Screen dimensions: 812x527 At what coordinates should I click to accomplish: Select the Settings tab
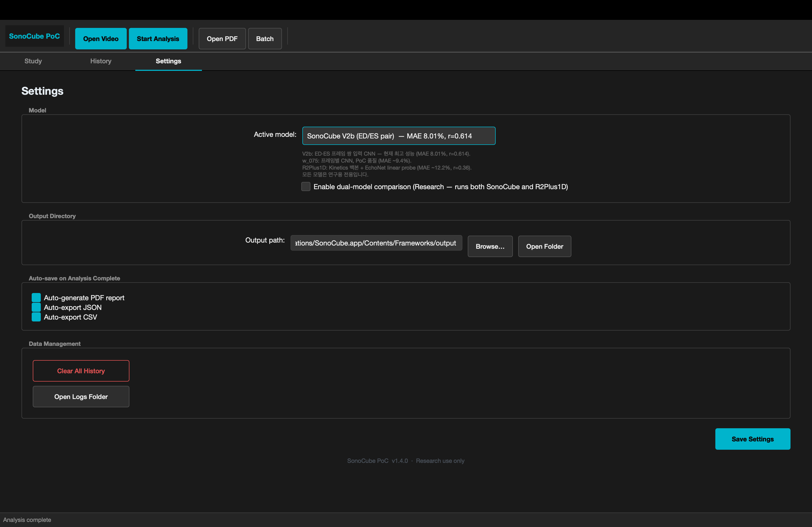(x=169, y=61)
